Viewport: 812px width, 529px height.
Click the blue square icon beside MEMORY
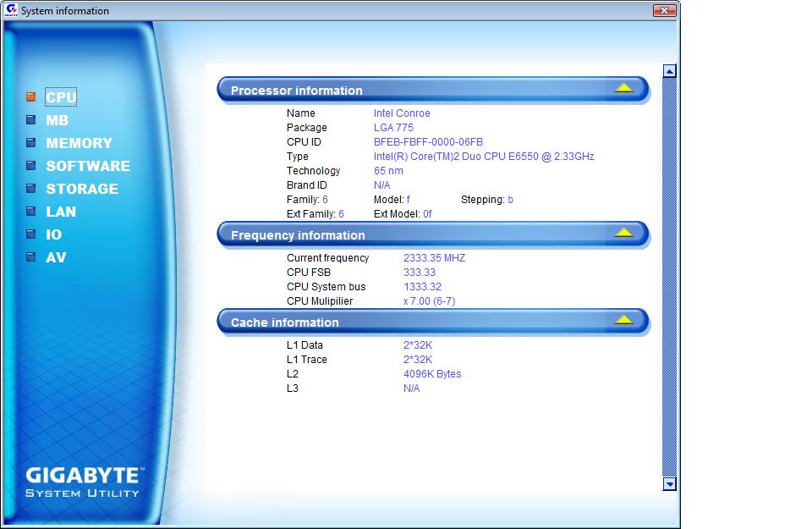[x=31, y=143]
